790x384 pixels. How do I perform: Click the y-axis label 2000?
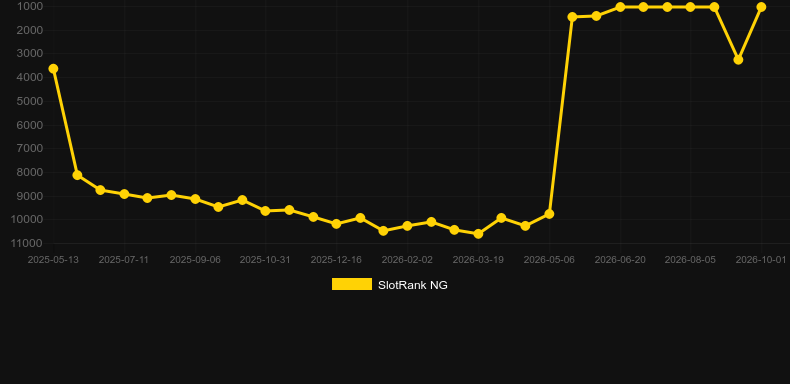pos(30,30)
